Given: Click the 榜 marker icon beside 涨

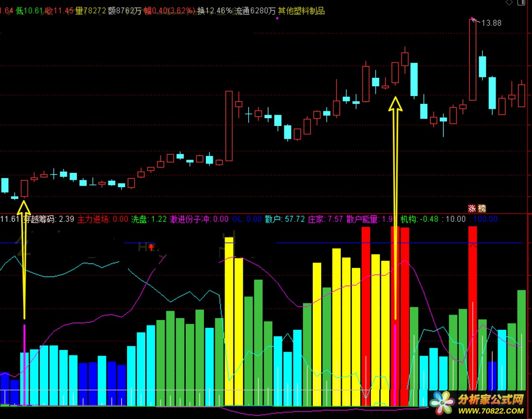Looking at the screenshot, I should point(482,208).
